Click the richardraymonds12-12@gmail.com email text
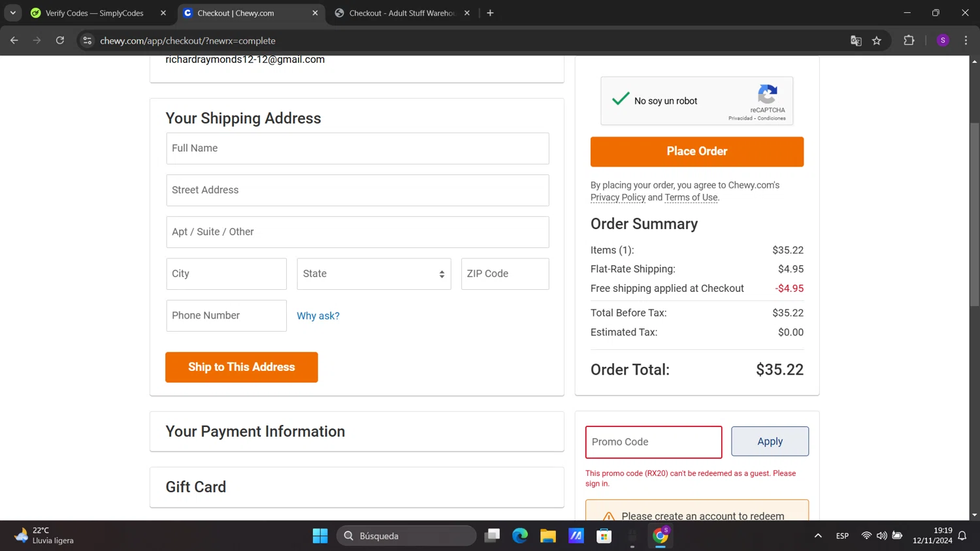The width and height of the screenshot is (980, 551). (x=245, y=59)
